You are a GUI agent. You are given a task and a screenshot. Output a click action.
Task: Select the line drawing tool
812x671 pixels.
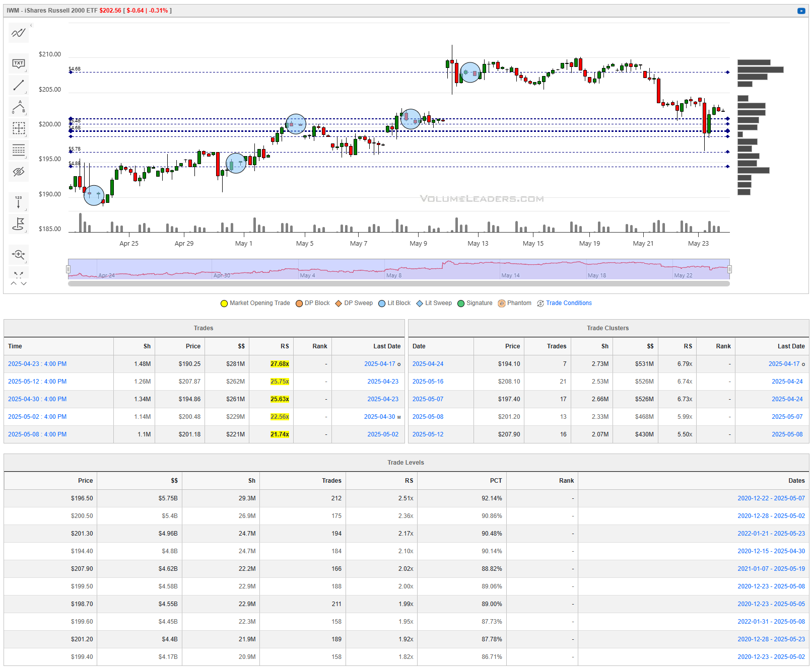(19, 85)
